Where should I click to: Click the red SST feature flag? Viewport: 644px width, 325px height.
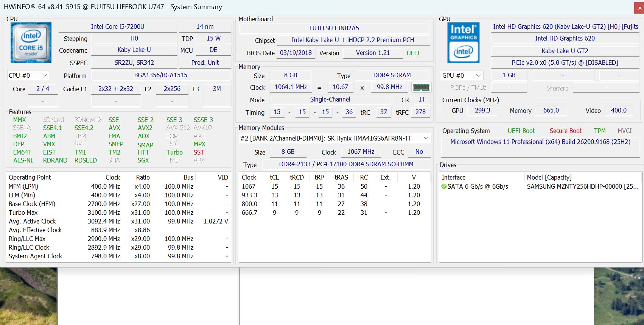point(199,152)
